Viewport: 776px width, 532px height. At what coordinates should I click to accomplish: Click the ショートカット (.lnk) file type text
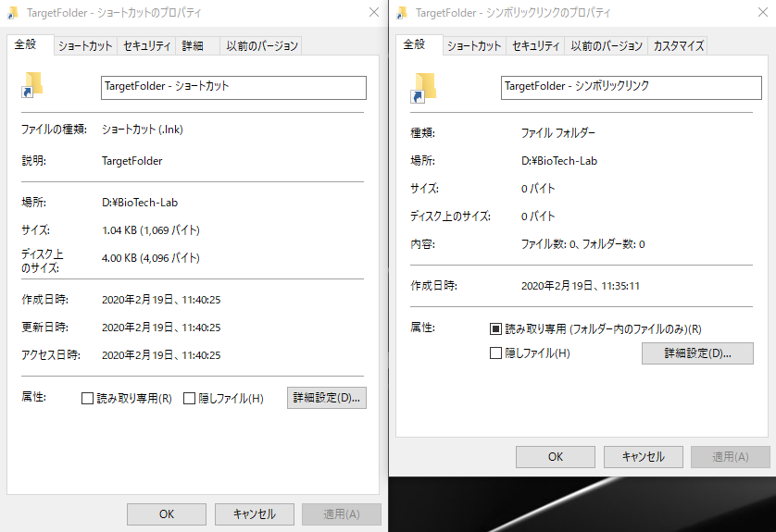[x=143, y=130]
